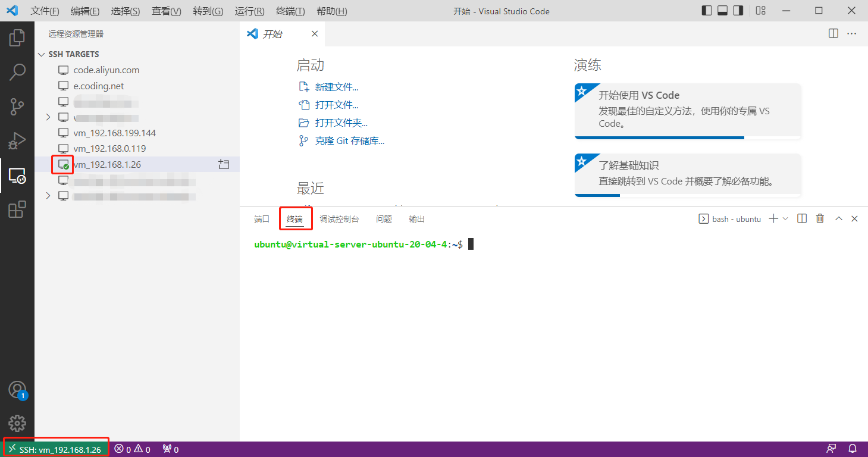Open the feedback icon in status bar
Viewport: 868px width, 457px height.
pos(831,449)
